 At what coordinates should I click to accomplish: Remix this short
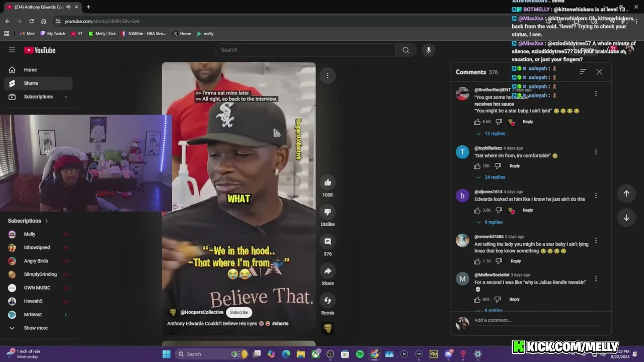[328, 300]
